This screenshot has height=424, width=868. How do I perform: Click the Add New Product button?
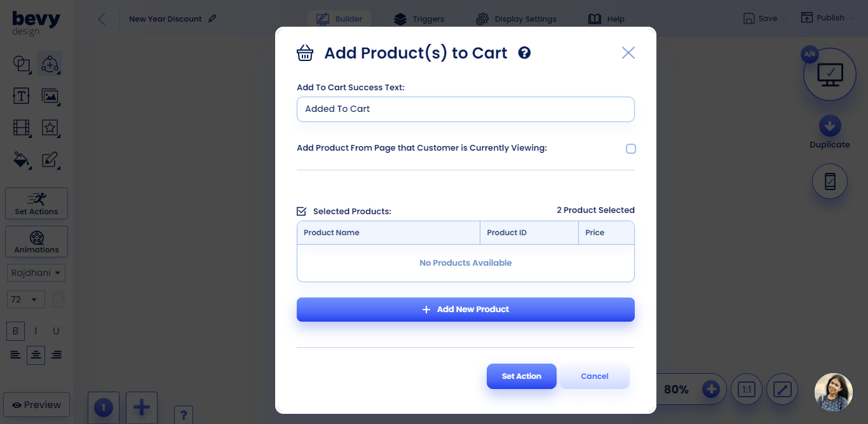466,309
